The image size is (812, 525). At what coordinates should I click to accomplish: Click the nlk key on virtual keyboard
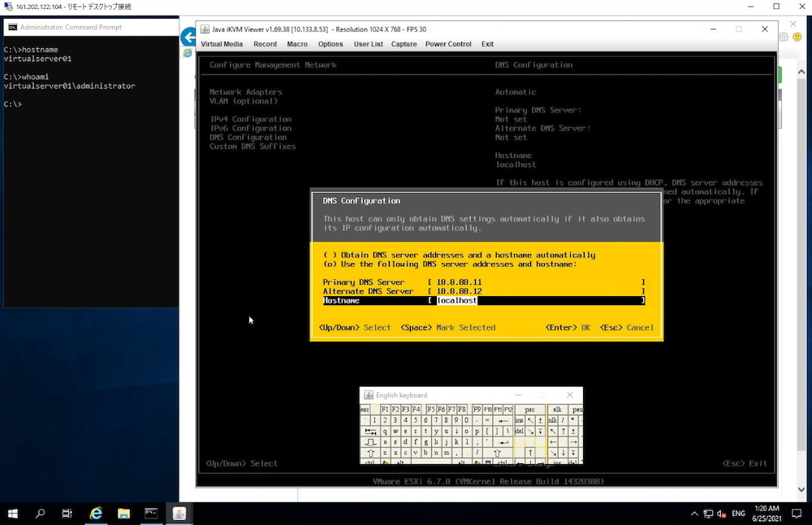point(552,421)
